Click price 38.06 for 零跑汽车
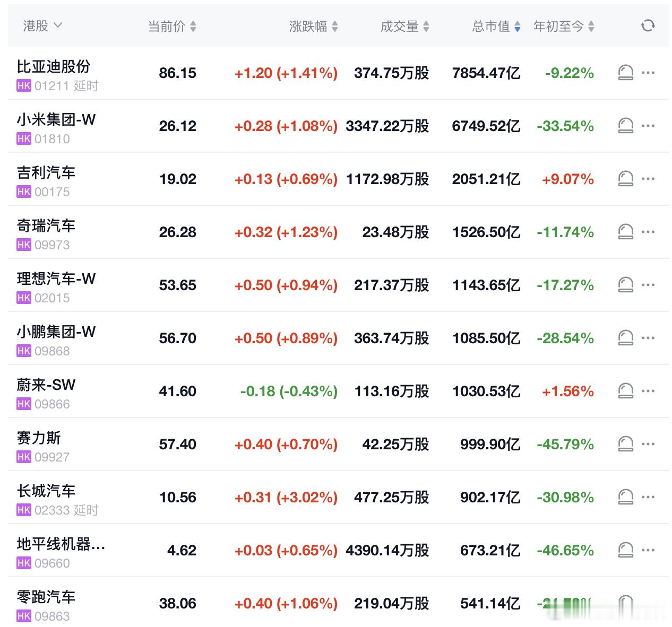This screenshot has height=627, width=672. coord(178,603)
